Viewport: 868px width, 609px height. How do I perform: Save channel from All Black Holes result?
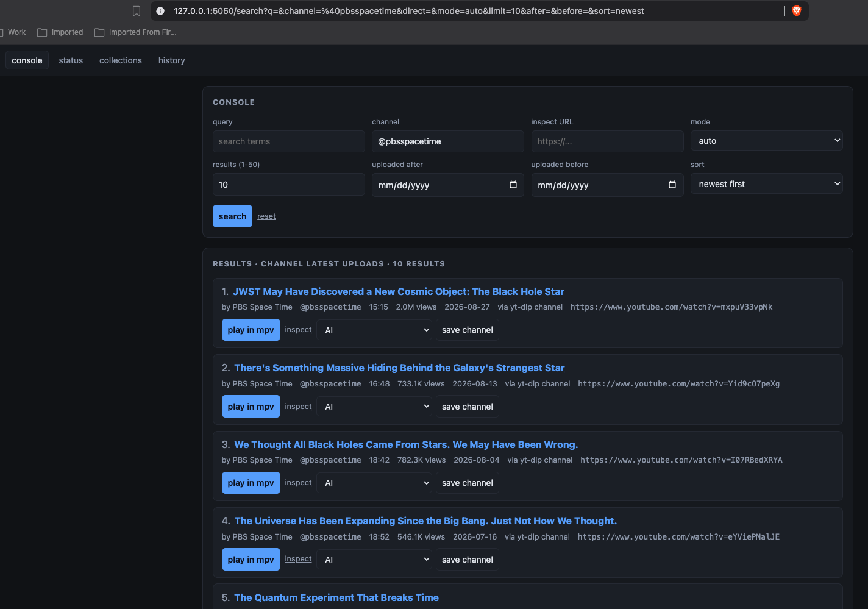(x=468, y=483)
